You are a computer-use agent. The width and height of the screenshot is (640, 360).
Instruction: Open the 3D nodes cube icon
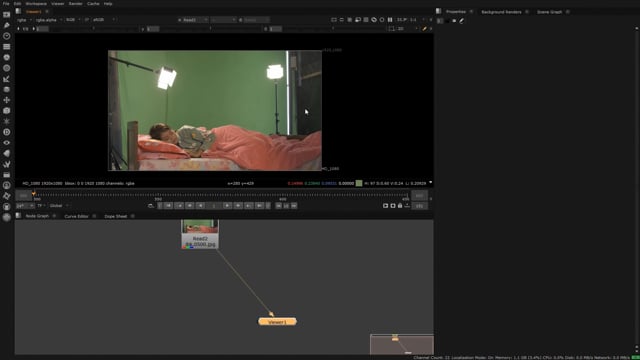(x=7, y=111)
